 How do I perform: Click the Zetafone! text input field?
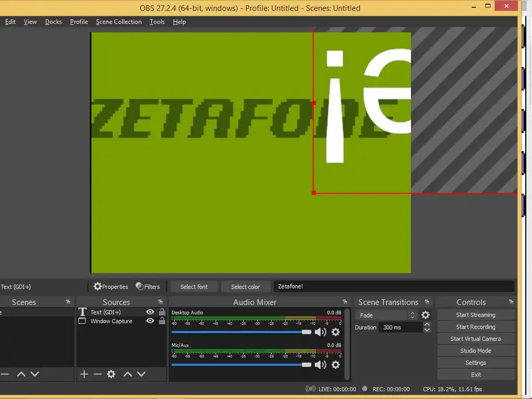point(394,286)
